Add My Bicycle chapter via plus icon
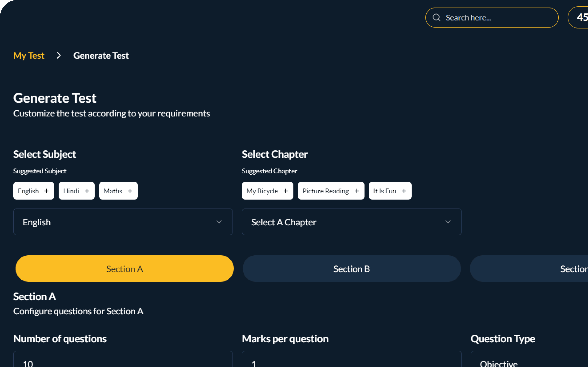This screenshot has height=367, width=588. click(x=285, y=191)
